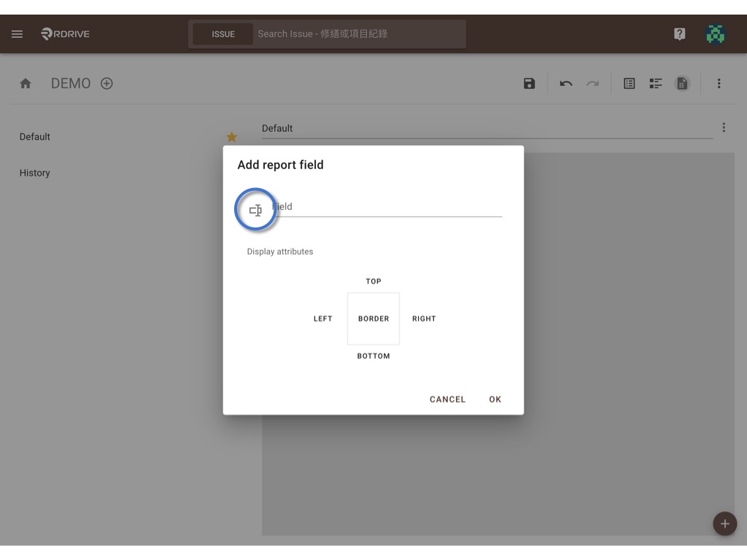Image resolution: width=747 pixels, height=560 pixels.
Task: Toggle the BOTTOM border option
Action: [x=373, y=356]
